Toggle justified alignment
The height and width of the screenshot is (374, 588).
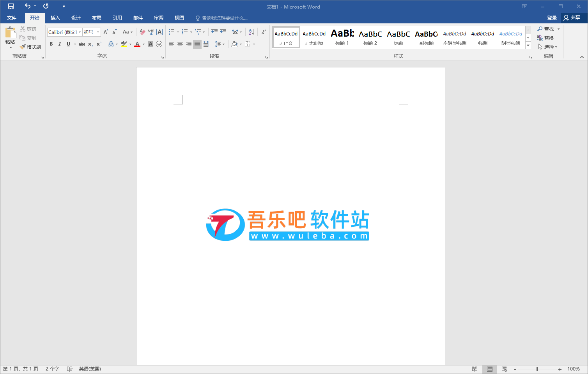tap(197, 44)
